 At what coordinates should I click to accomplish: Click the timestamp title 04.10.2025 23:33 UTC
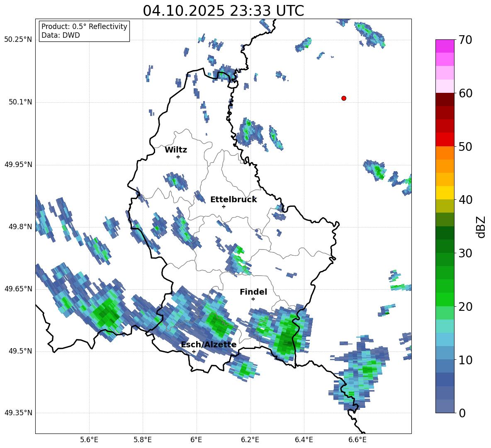pos(223,11)
